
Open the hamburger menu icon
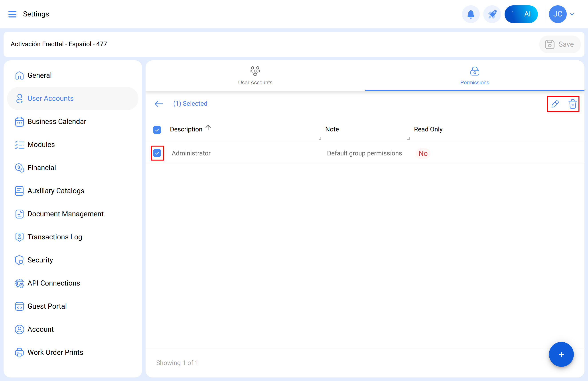tap(12, 14)
